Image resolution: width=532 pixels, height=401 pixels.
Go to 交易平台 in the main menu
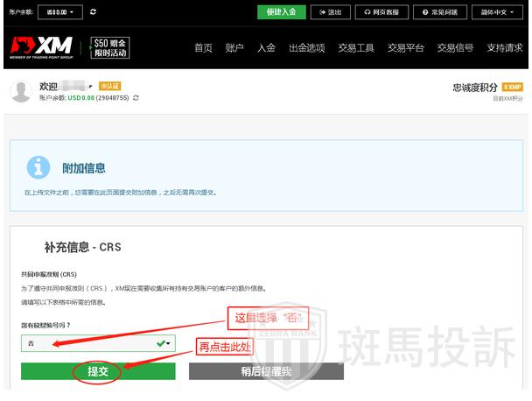click(x=407, y=48)
